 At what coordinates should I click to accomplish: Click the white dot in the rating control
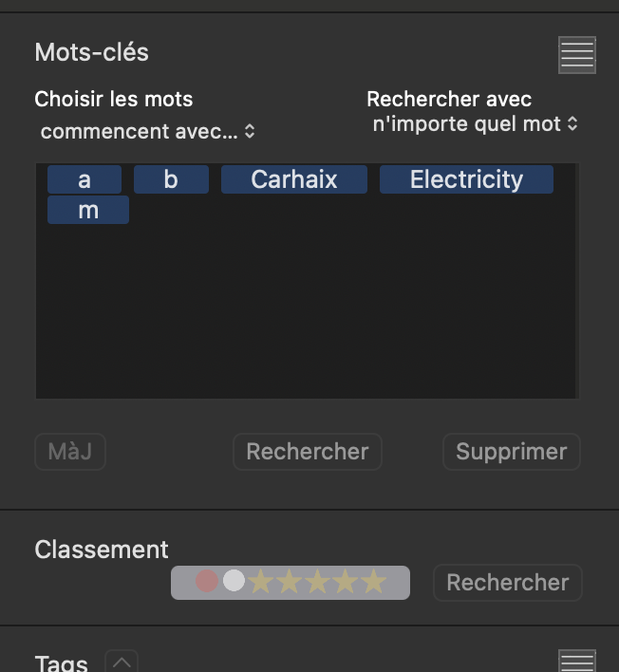[234, 581]
